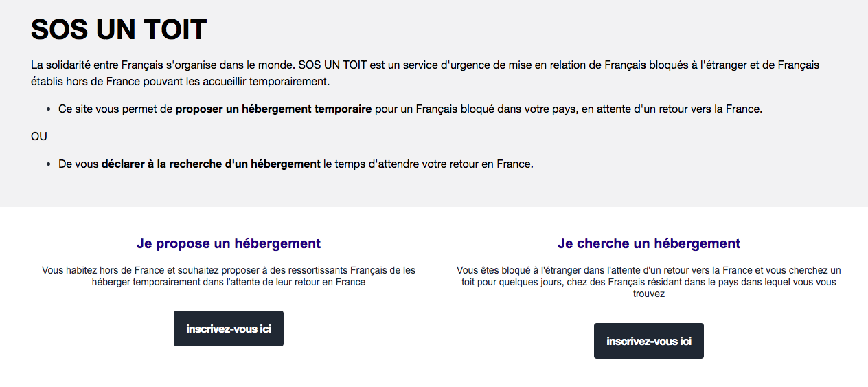Click description line starting "Vous êtes bloqué à l'étranger"
This screenshot has height=387, width=868.
(x=649, y=270)
